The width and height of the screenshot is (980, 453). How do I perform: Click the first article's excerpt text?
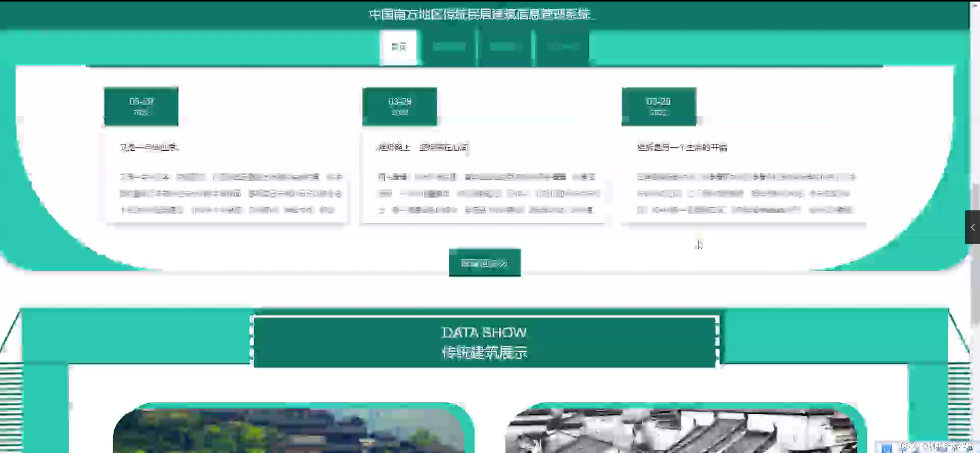click(x=230, y=193)
